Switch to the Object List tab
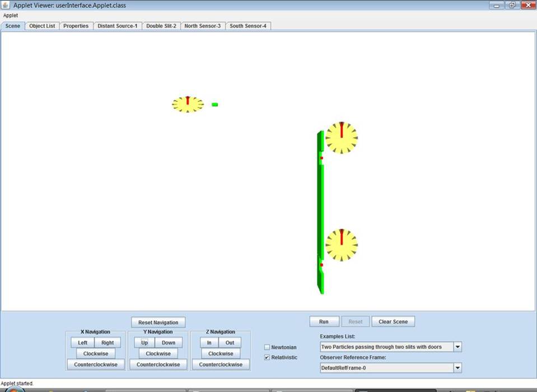Viewport: 537px width, 392px height. [x=42, y=26]
